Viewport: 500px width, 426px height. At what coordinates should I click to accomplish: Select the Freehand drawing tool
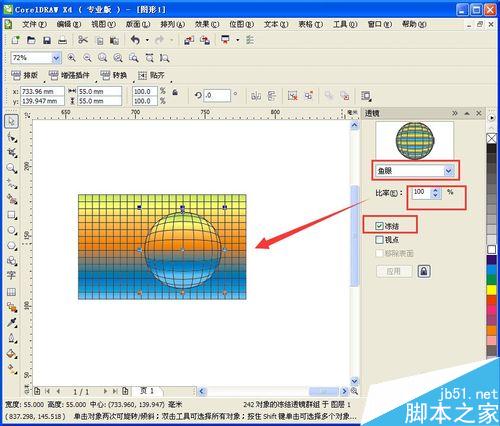pyautogui.click(x=11, y=184)
